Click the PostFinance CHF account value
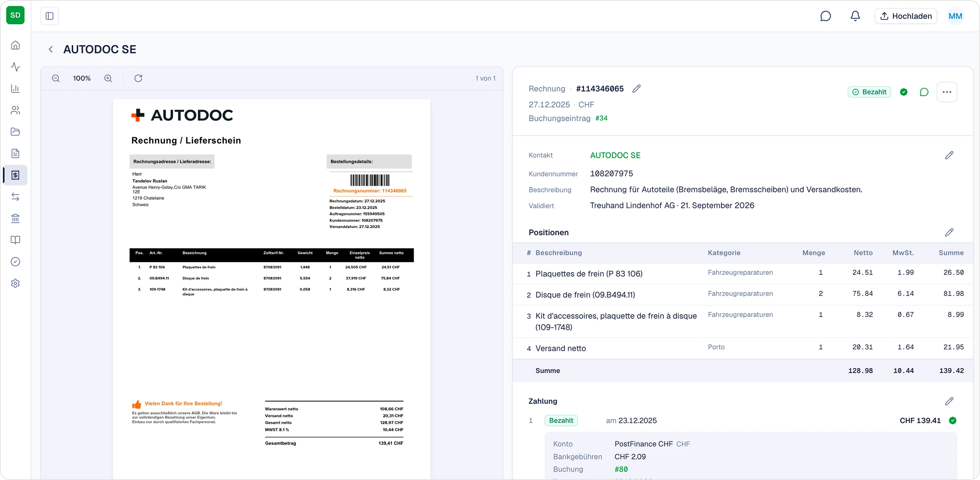This screenshot has height=480, width=980. click(x=644, y=444)
